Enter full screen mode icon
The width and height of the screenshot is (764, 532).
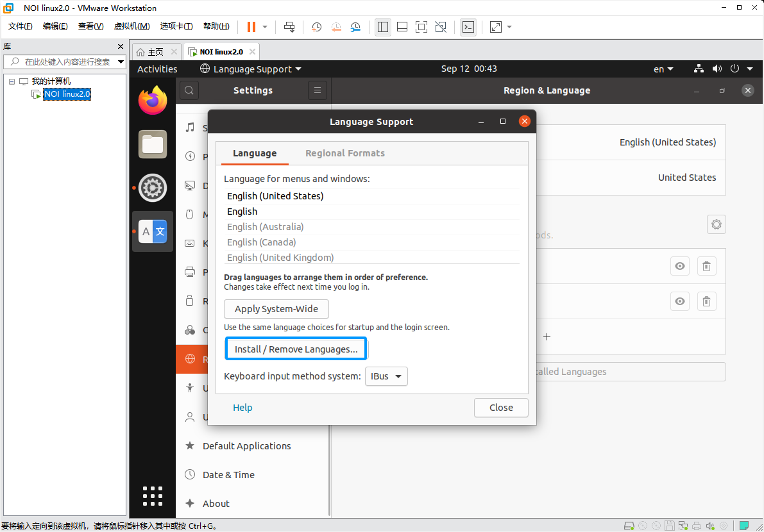click(x=421, y=27)
